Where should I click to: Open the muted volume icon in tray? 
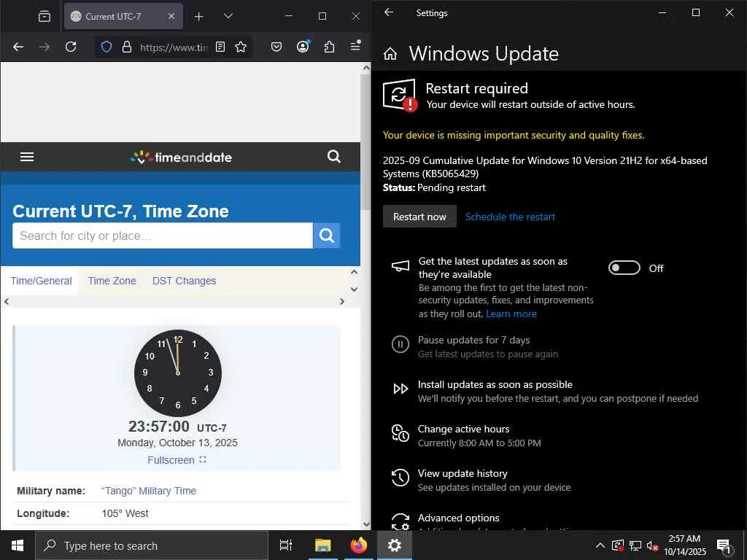[652, 545]
